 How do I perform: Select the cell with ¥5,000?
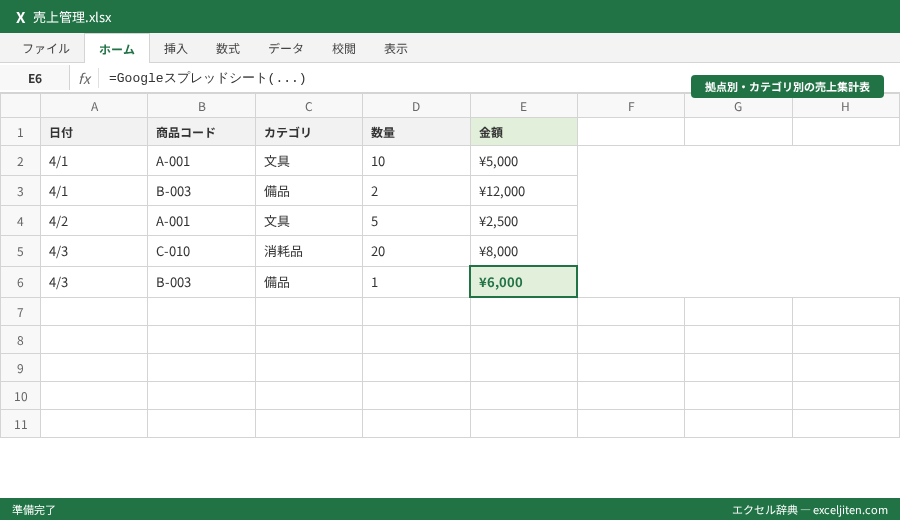[x=523, y=161]
